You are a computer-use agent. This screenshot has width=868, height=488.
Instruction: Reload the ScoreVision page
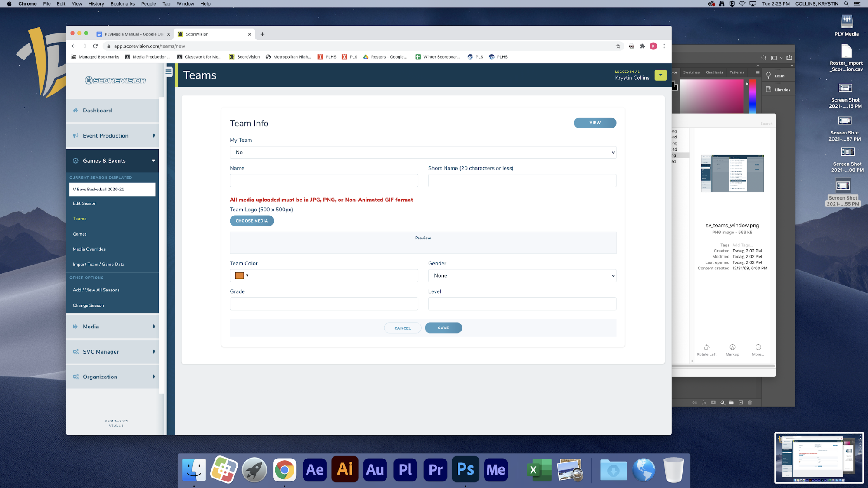[x=96, y=46]
